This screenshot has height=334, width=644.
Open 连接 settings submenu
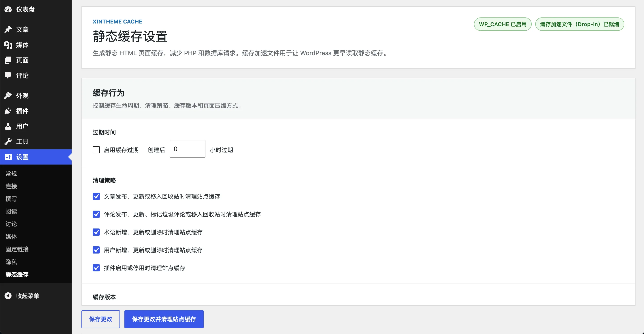click(11, 186)
